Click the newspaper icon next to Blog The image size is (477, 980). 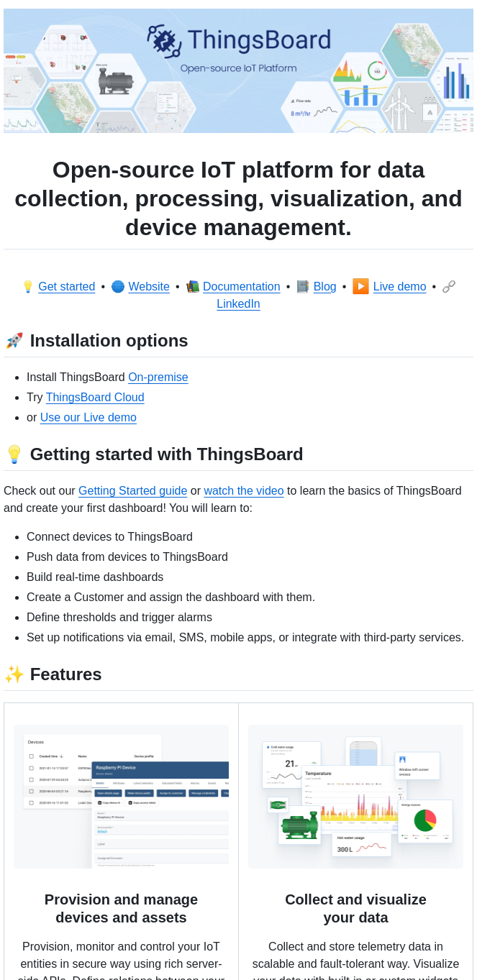point(303,286)
